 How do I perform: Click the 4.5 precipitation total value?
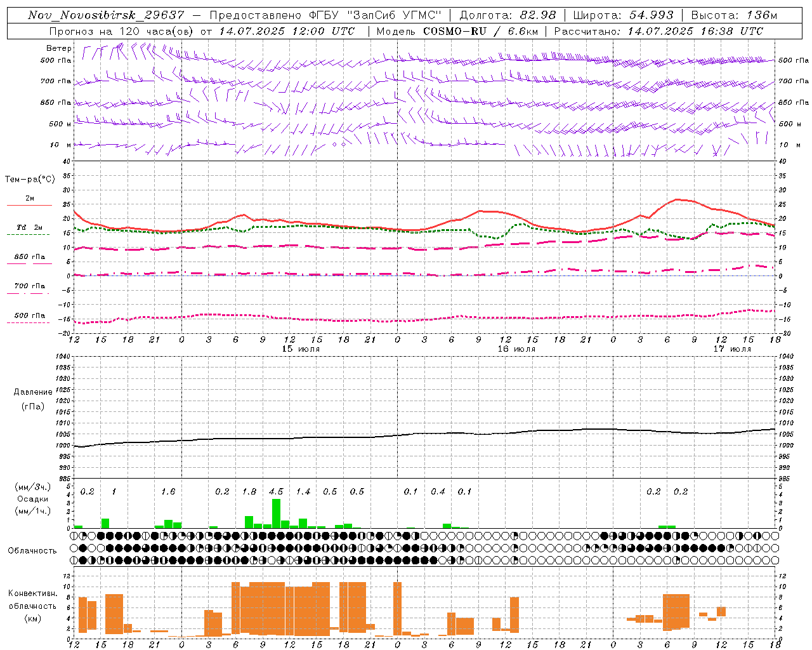tap(276, 491)
